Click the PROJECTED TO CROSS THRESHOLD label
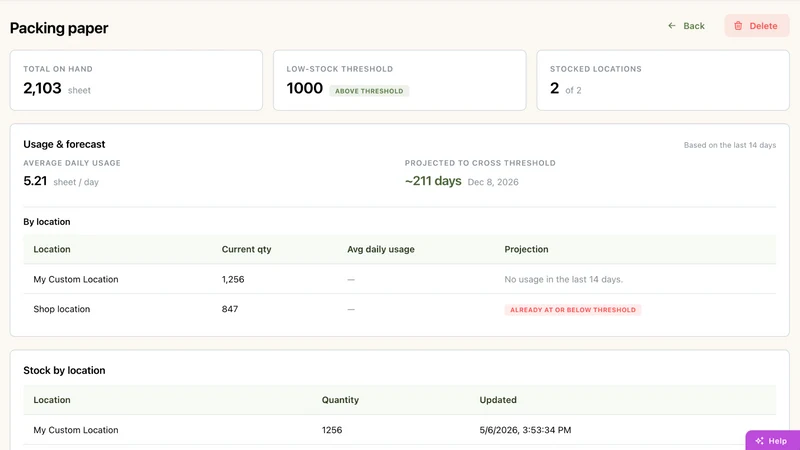This screenshot has height=450, width=800. (x=480, y=163)
